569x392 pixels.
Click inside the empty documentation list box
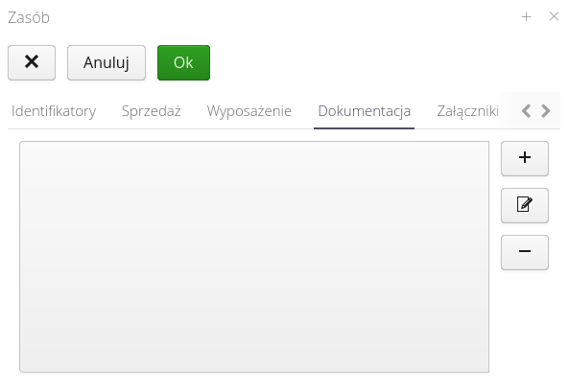[254, 257]
